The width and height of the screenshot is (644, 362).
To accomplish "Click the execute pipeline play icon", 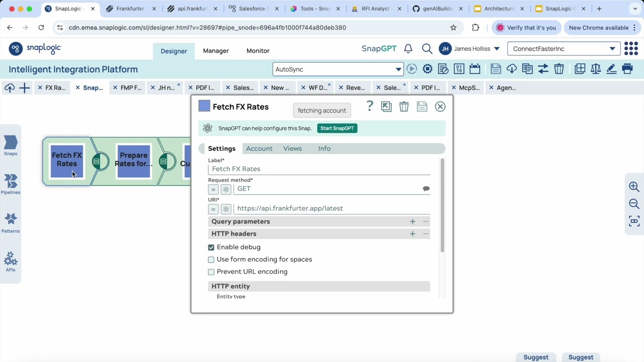I will tap(412, 69).
